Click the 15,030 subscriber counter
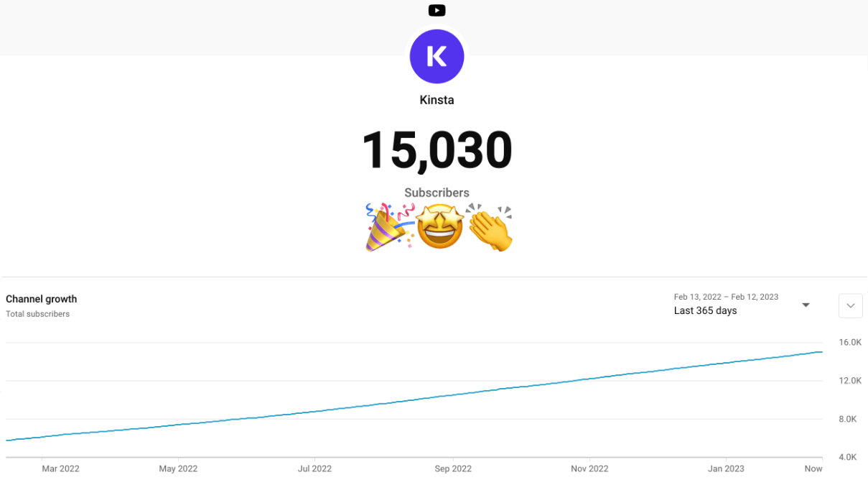Image resolution: width=868 pixels, height=480 pixels. (437, 149)
